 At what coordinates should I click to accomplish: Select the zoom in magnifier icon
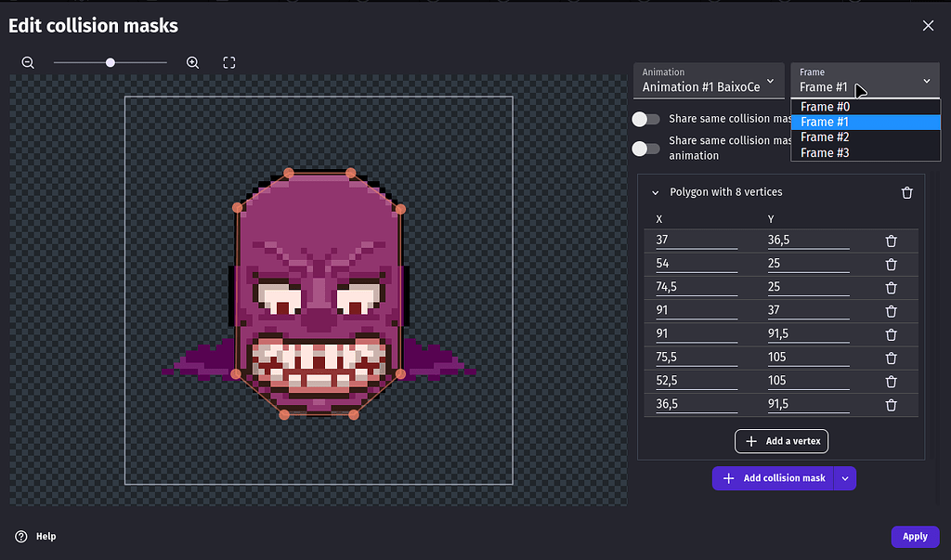tap(192, 62)
